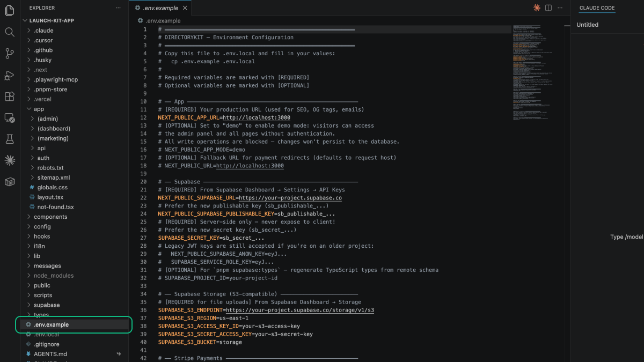Screen dimensions: 644x362
Task: Expand the .github folder
Action: click(43, 50)
